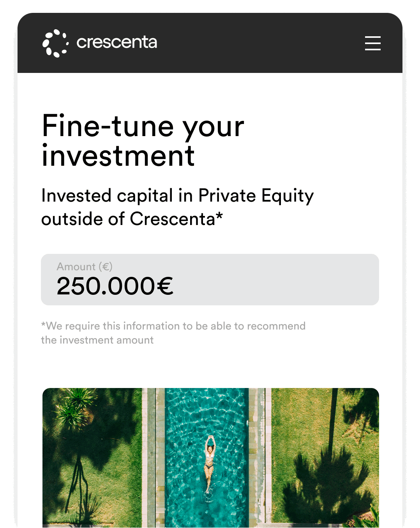Open the swimming pool aerial image
This screenshot has height=528, width=420.
tap(211, 458)
